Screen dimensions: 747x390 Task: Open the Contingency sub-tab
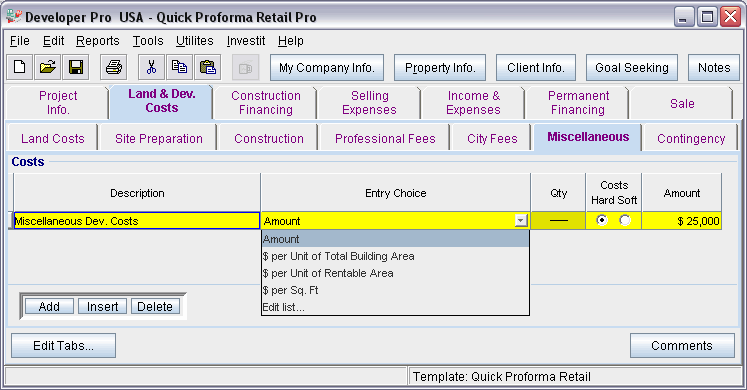tap(691, 139)
